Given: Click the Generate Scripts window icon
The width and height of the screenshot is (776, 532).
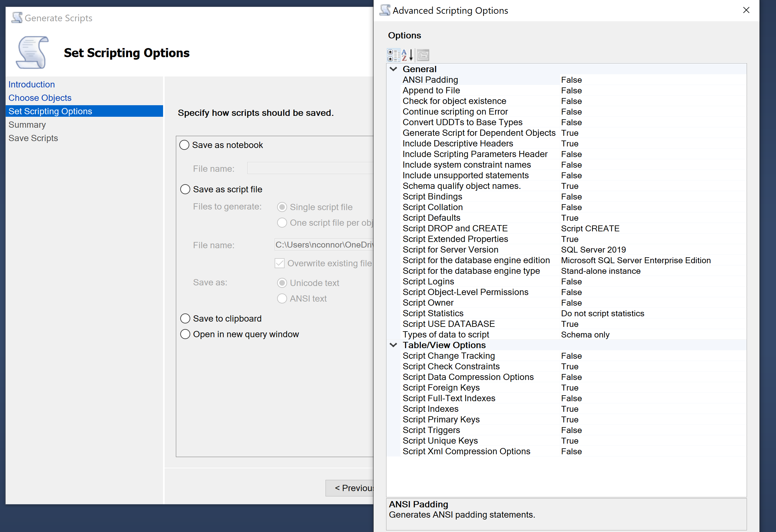Looking at the screenshot, I should coord(17,18).
